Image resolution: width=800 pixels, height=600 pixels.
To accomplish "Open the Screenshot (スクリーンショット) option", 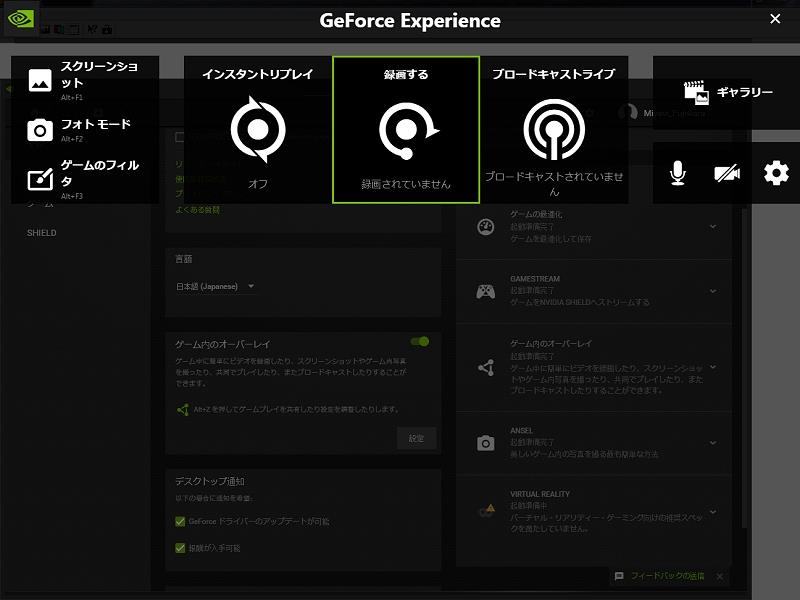I will tap(85, 80).
